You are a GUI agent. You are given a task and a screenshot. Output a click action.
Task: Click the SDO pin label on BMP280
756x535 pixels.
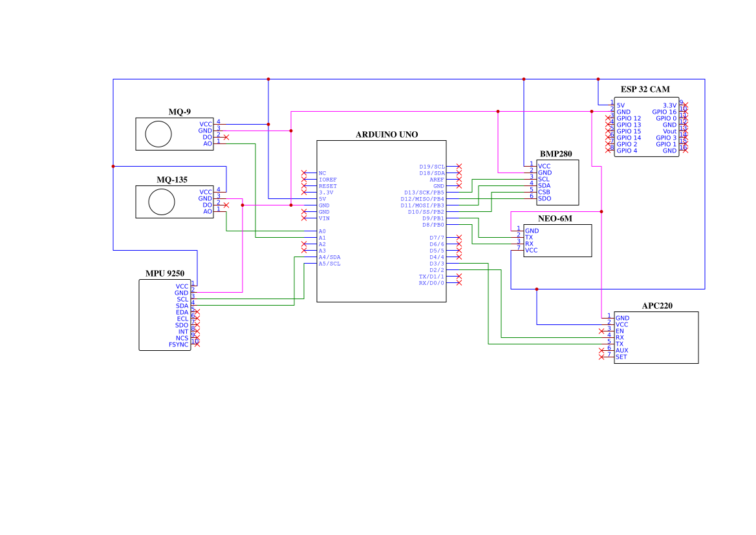pyautogui.click(x=545, y=198)
